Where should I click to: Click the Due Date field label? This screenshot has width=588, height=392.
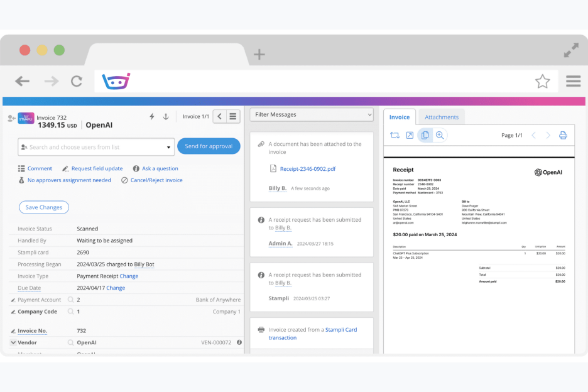[x=30, y=288]
